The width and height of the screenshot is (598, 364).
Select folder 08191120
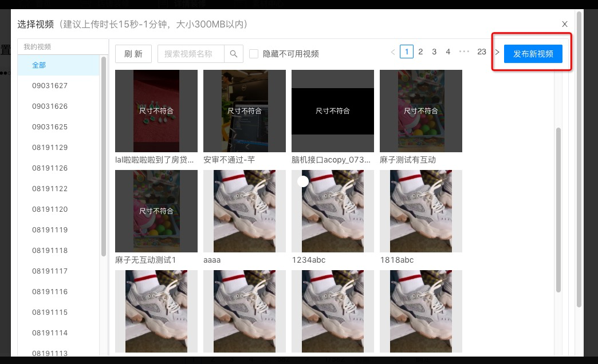pos(58,209)
